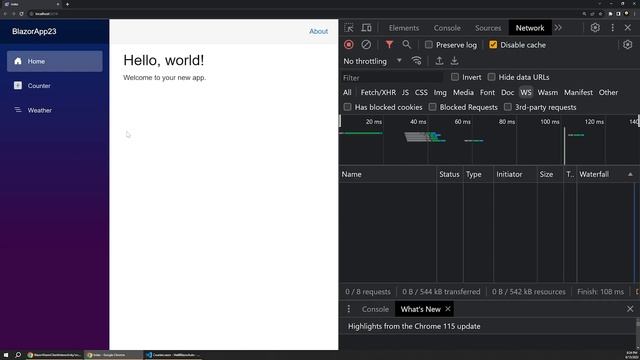The width and height of the screenshot is (640, 360).
Task: Open the DevTools three-dot customize menu
Action: pyautogui.click(x=613, y=28)
